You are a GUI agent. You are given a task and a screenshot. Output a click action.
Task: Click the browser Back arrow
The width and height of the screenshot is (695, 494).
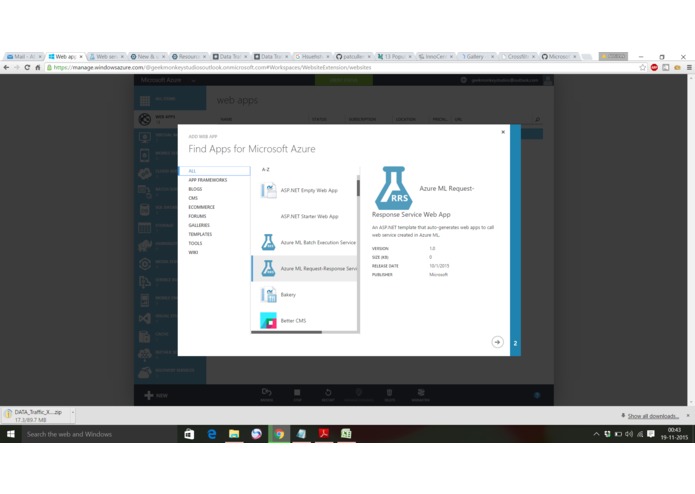pyautogui.click(x=6, y=67)
